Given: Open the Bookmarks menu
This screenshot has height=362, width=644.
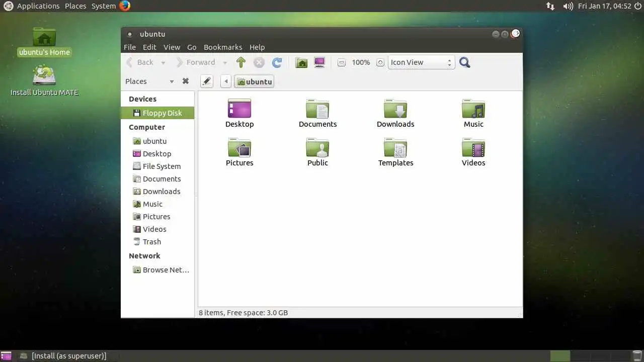Looking at the screenshot, I should point(223,47).
